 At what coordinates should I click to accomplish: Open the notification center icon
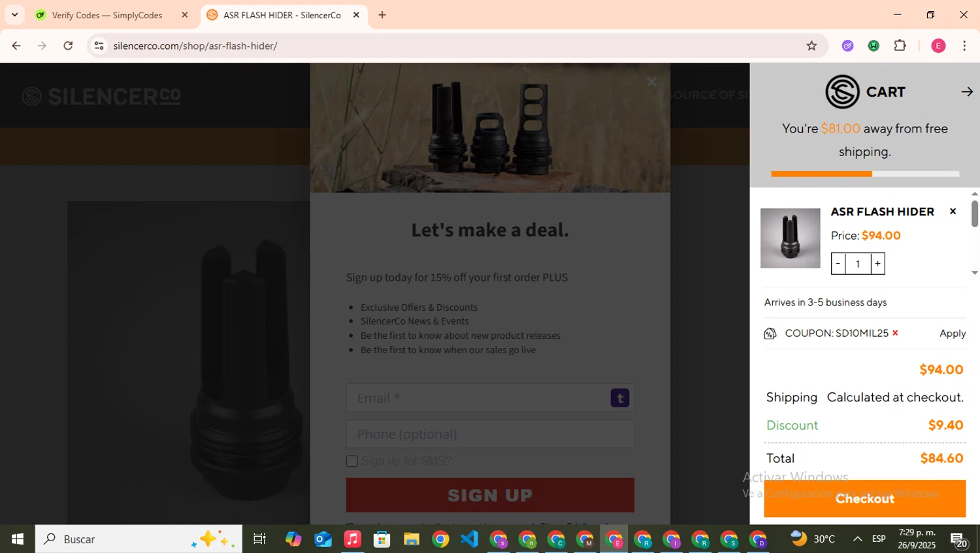click(x=958, y=540)
